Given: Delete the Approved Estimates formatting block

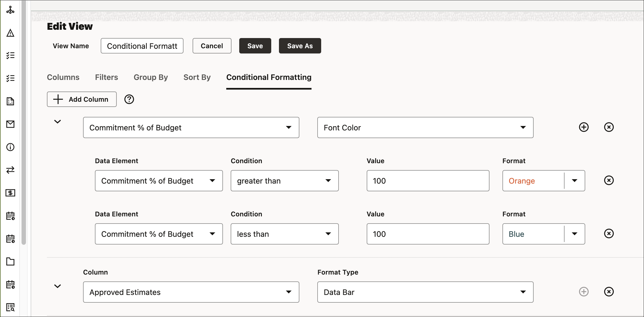Looking at the screenshot, I should coord(609,292).
